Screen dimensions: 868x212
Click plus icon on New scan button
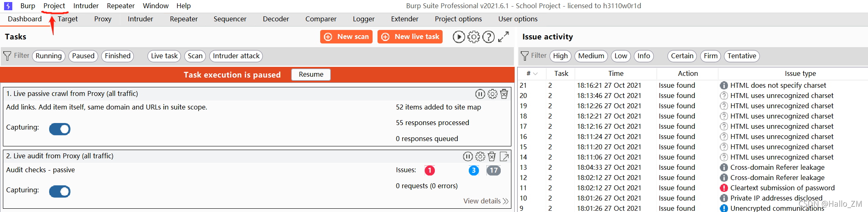pos(328,37)
